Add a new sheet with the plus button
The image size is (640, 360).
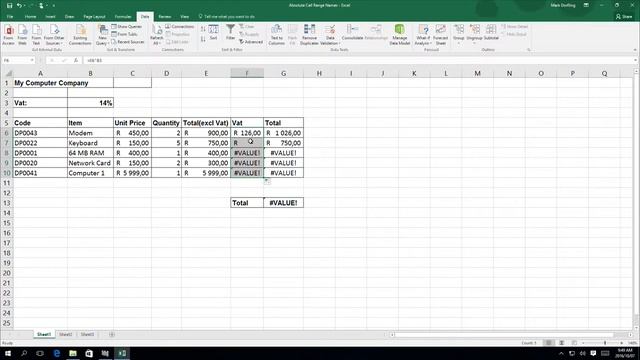[x=111, y=334]
